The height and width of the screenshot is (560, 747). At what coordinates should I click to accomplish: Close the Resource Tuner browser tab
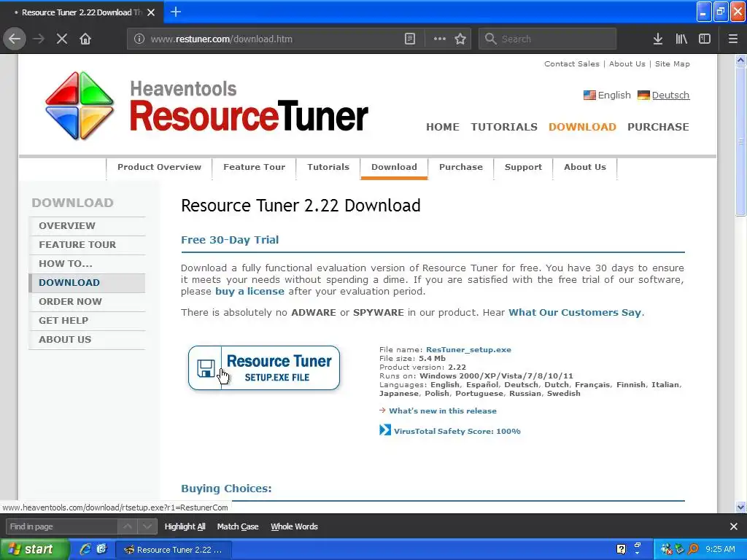[x=151, y=12]
